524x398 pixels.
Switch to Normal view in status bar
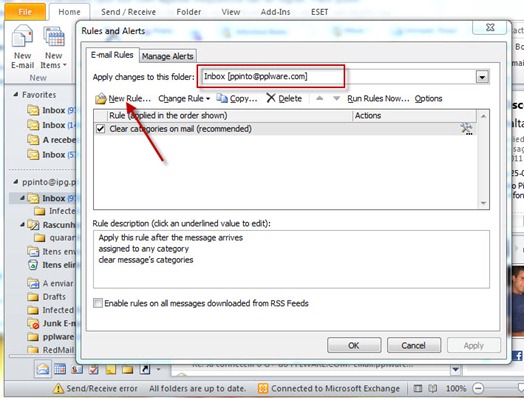pyautogui.click(x=417, y=388)
